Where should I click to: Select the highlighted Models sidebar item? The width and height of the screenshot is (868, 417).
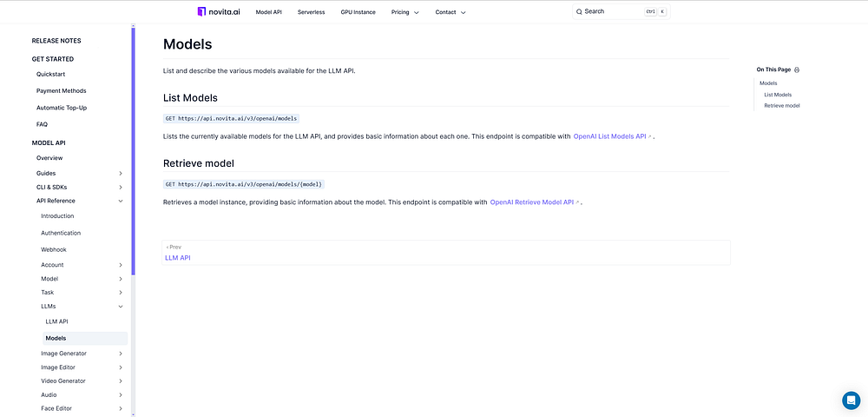[85, 338]
